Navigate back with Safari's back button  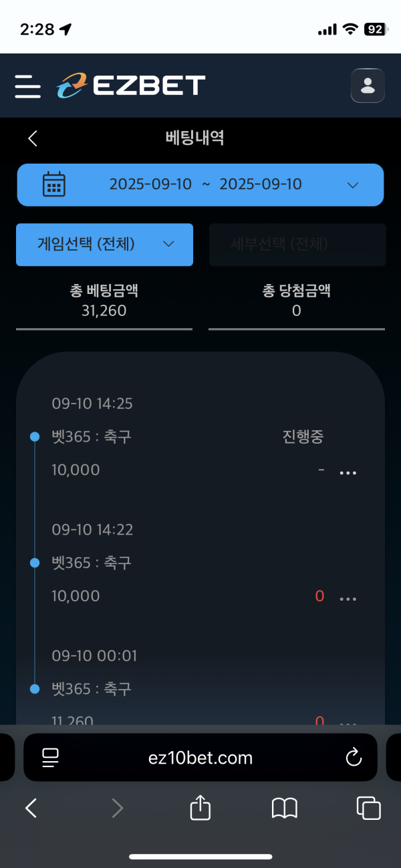(x=31, y=809)
